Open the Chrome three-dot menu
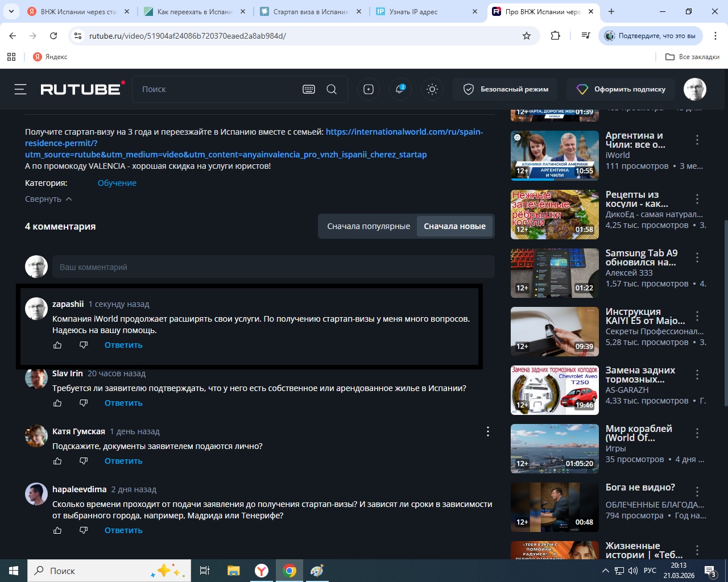This screenshot has height=582, width=728. coord(715,36)
